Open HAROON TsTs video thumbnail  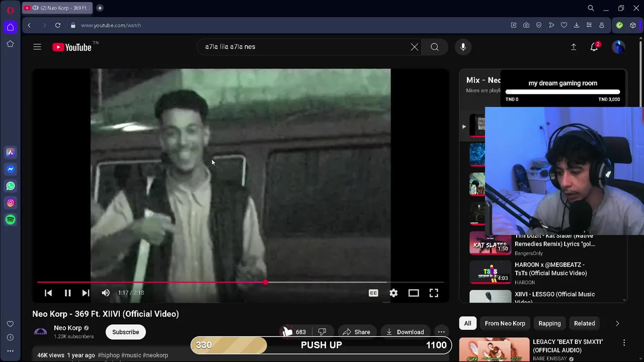coord(491,273)
